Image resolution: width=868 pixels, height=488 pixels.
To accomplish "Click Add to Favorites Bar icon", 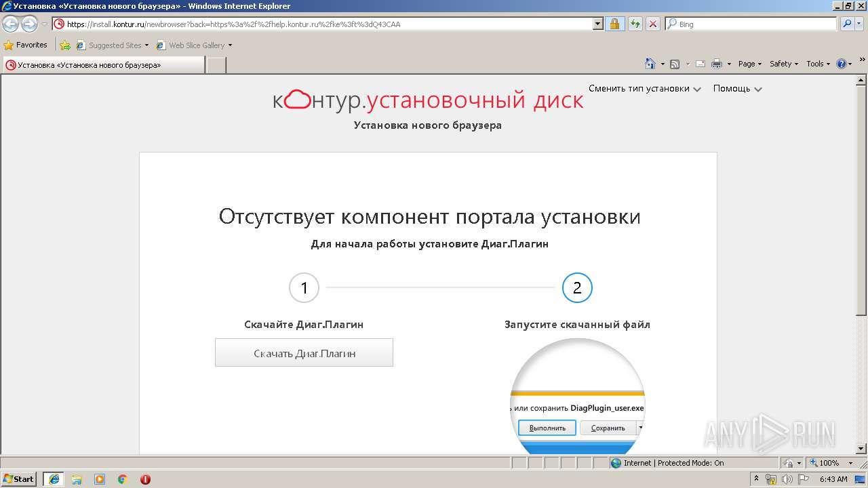I will [x=64, y=45].
